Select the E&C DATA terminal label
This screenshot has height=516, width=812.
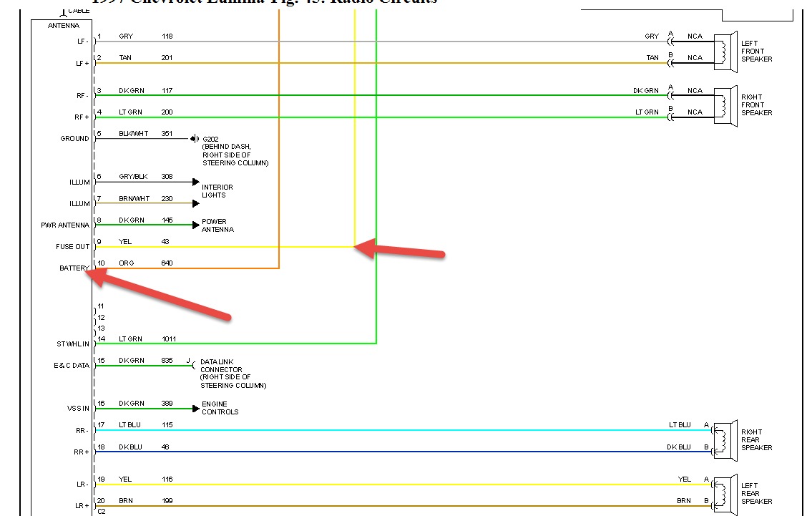click(x=72, y=365)
